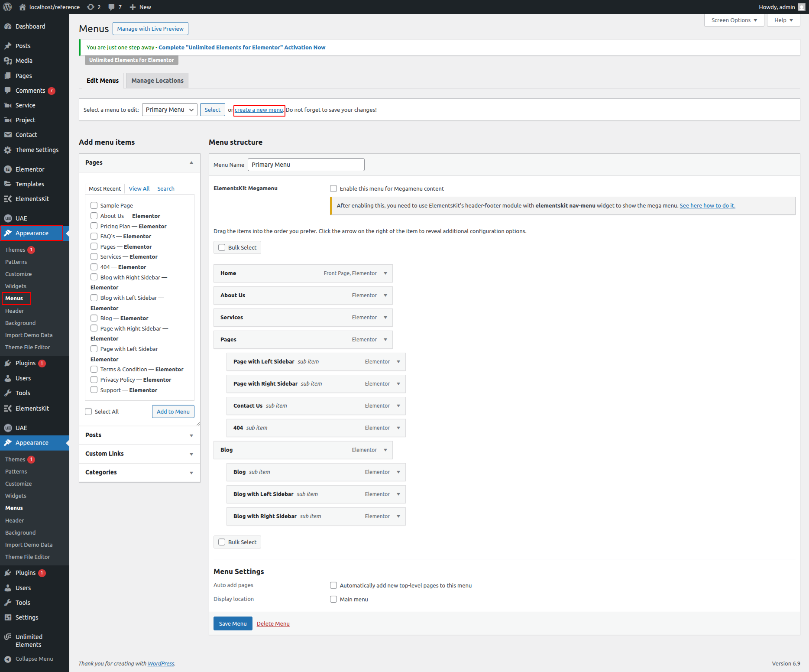This screenshot has width=809, height=672.
Task: Check FAQ's — Elementor checkbox
Action: (94, 236)
